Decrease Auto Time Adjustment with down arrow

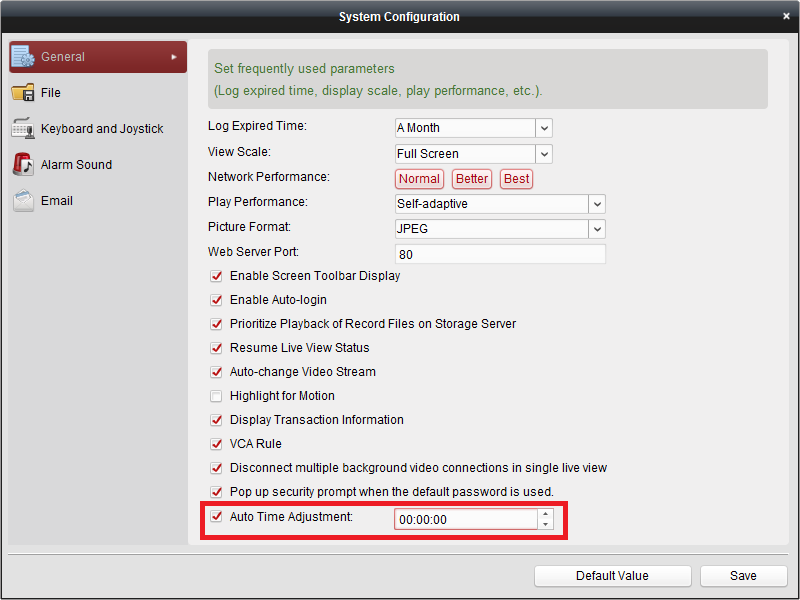(545, 524)
